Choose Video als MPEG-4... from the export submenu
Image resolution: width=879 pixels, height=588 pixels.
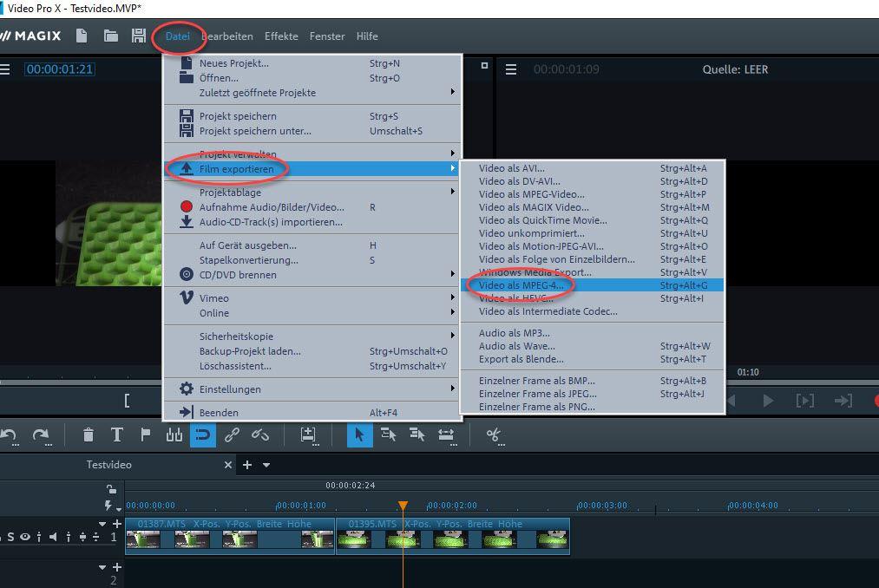(x=592, y=285)
